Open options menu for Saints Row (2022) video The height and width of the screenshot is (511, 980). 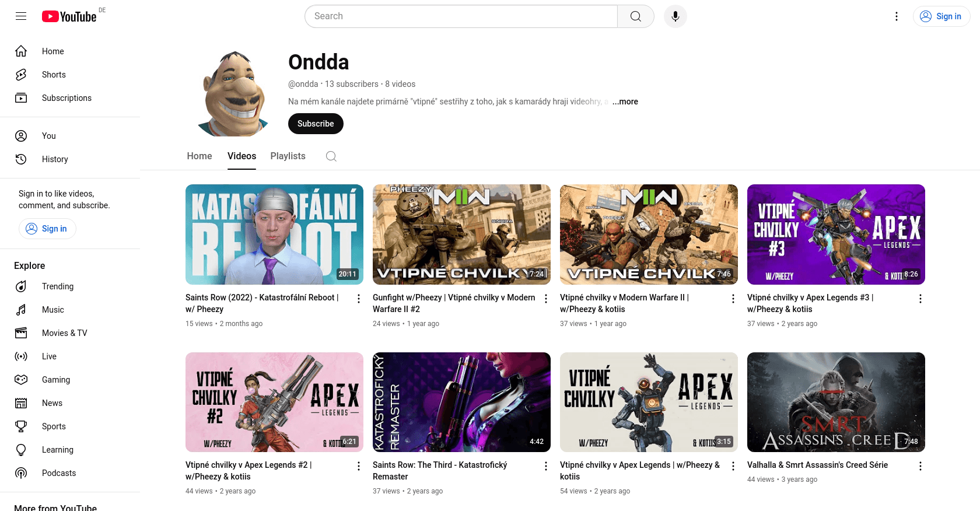point(359,299)
